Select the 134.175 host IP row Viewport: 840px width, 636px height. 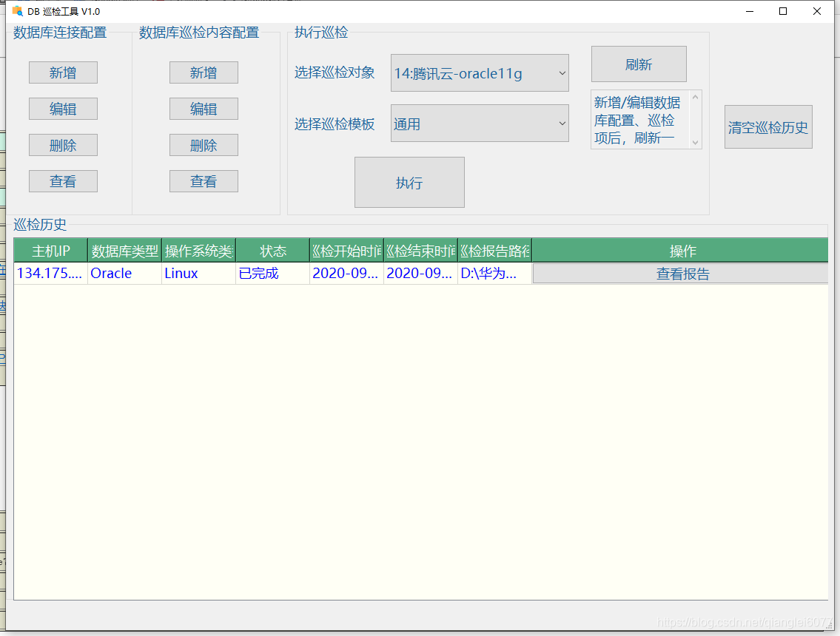pyautogui.click(x=49, y=274)
